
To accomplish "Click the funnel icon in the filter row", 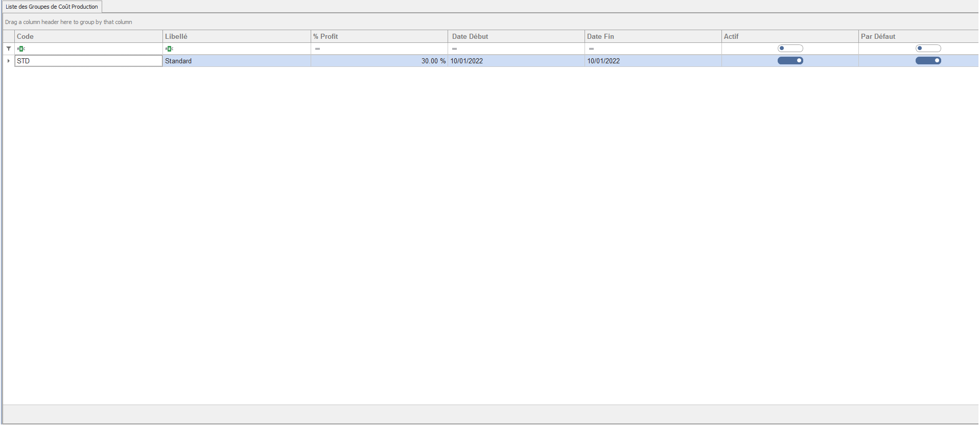I will tap(9, 49).
